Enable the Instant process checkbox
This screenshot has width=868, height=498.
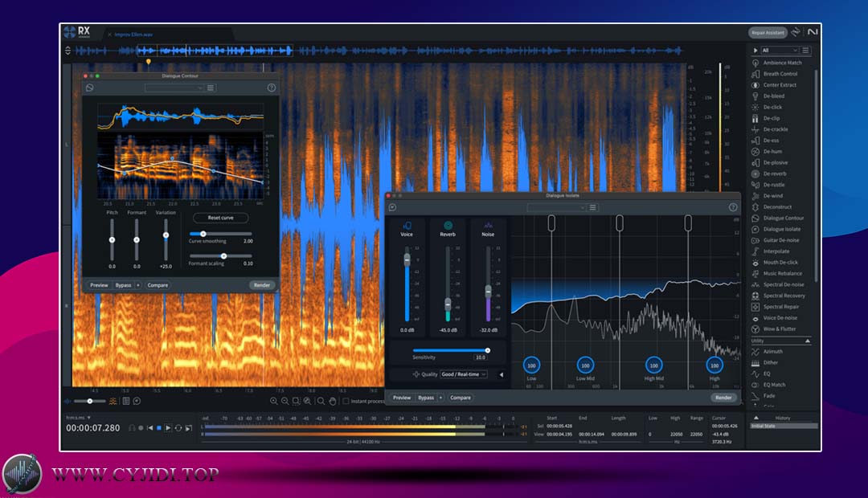(346, 401)
